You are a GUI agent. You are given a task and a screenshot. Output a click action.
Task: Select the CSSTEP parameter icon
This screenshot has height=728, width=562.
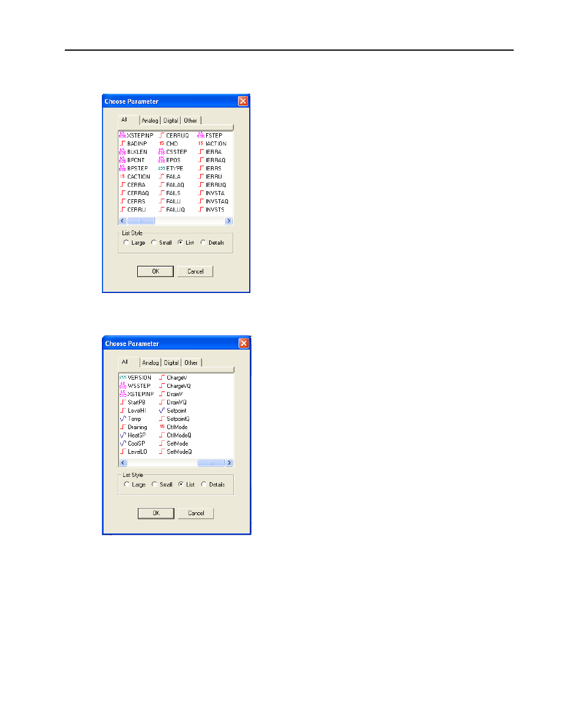(161, 151)
